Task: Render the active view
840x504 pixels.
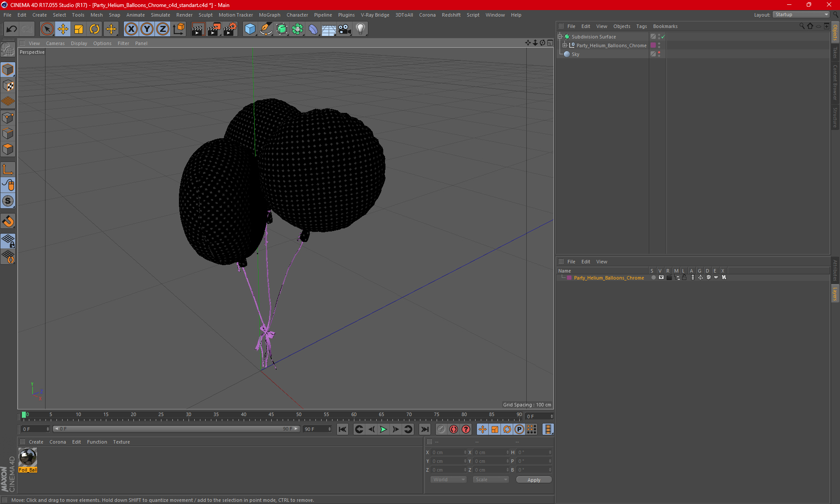Action: (x=198, y=29)
